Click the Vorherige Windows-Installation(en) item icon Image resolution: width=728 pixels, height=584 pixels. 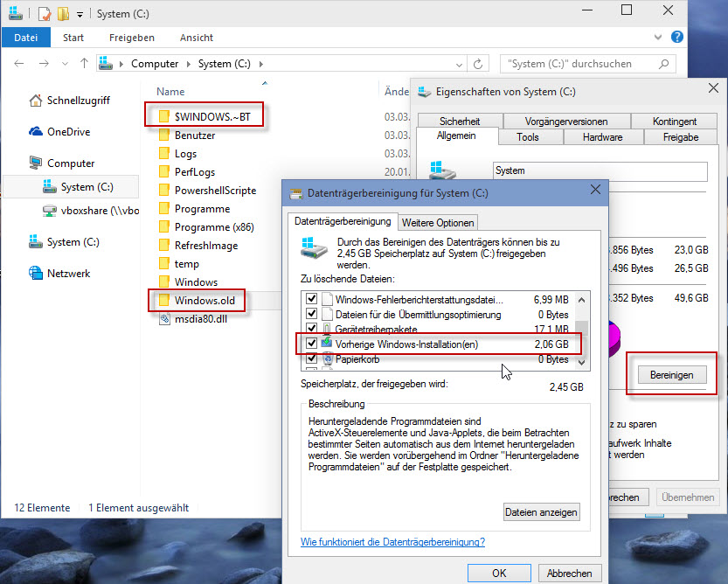click(x=328, y=344)
